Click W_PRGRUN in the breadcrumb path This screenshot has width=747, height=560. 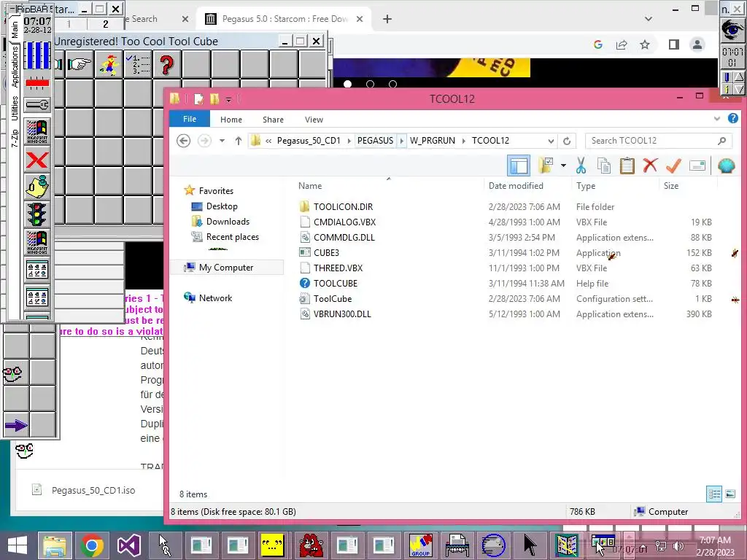click(432, 141)
